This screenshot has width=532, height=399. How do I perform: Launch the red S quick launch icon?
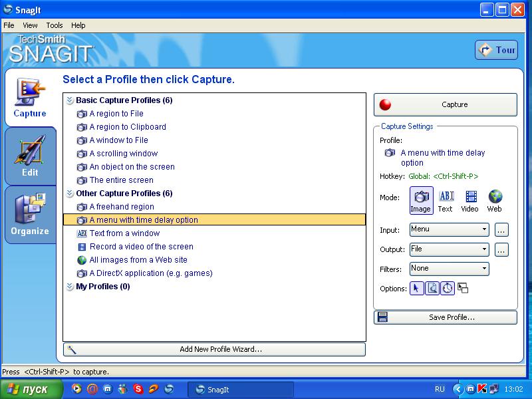(x=138, y=389)
